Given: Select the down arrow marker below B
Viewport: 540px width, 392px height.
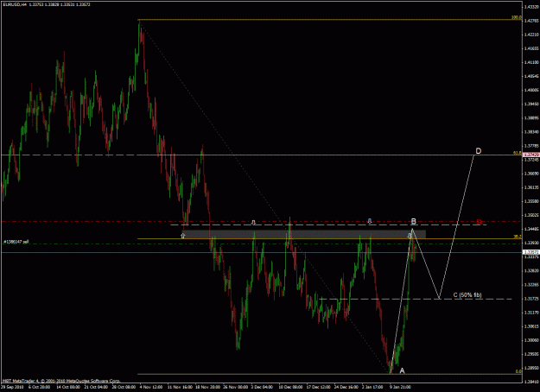Looking at the screenshot, I should (410, 236).
